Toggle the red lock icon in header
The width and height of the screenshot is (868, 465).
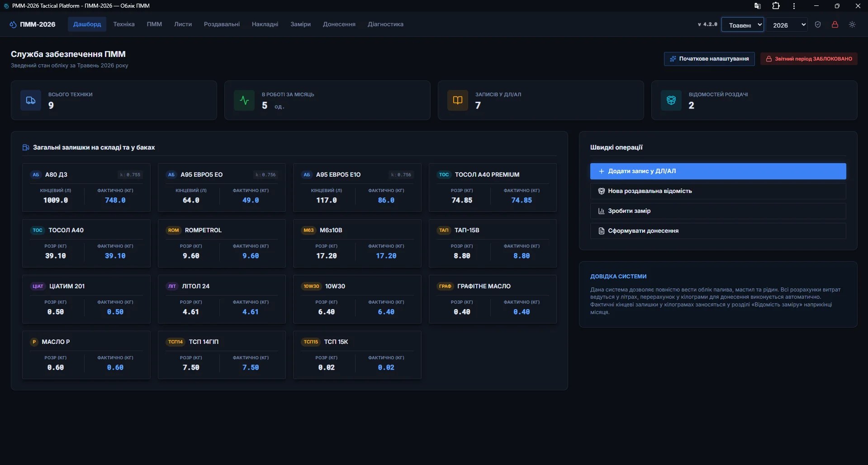coord(835,25)
